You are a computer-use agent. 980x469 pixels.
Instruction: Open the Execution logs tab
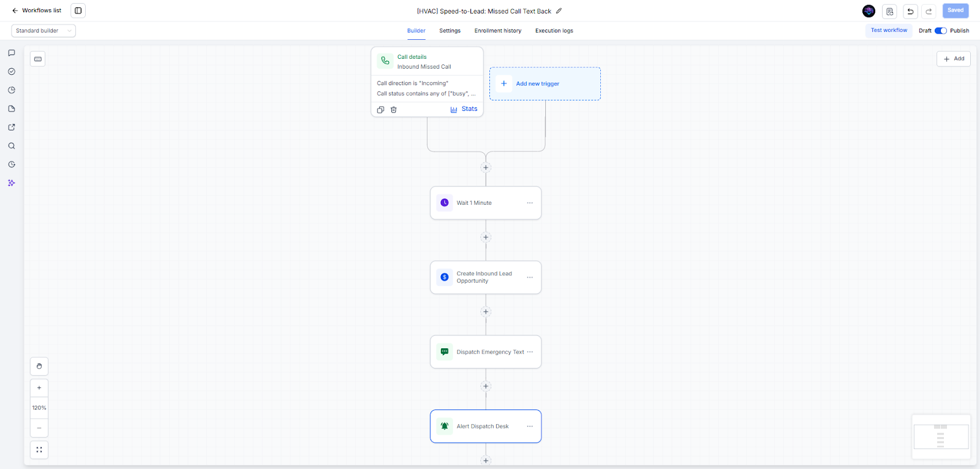554,31
